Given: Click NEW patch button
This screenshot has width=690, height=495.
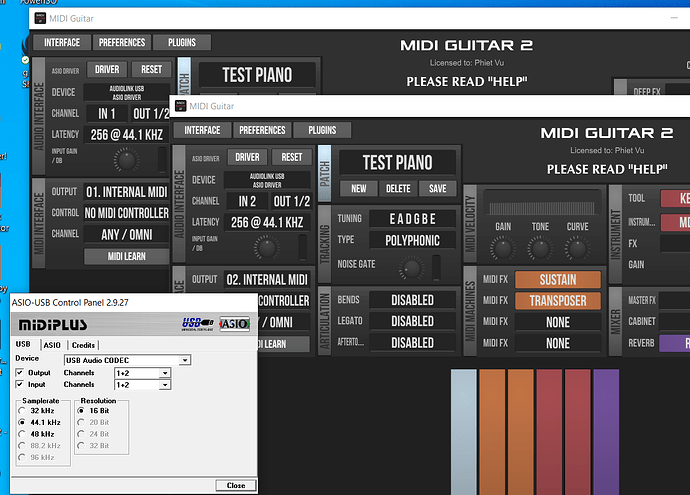Looking at the screenshot, I should [x=359, y=188].
